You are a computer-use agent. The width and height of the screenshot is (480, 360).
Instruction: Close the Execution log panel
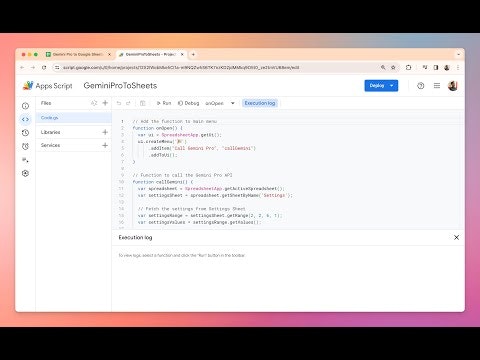pyautogui.click(x=457, y=237)
